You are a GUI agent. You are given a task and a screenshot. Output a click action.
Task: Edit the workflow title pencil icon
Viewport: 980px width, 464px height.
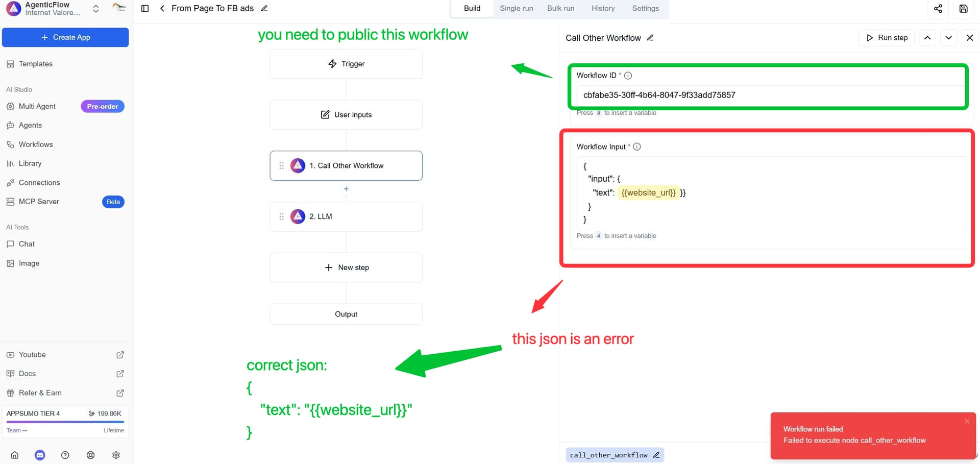click(264, 8)
